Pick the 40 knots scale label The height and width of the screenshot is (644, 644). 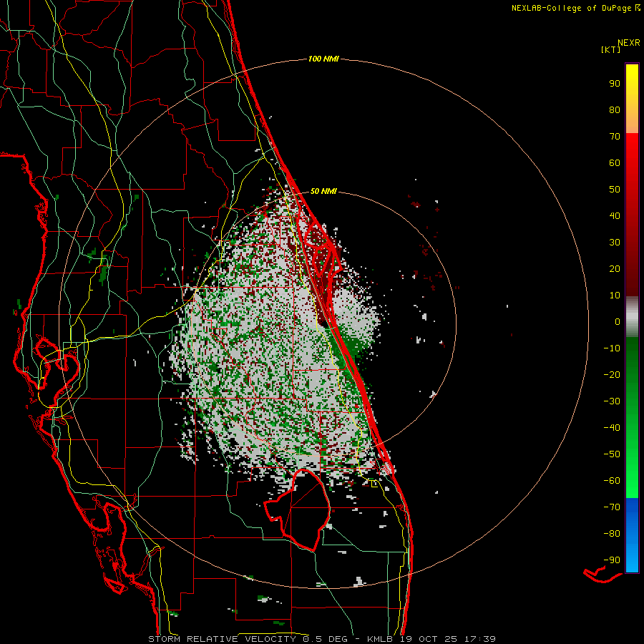615,215
